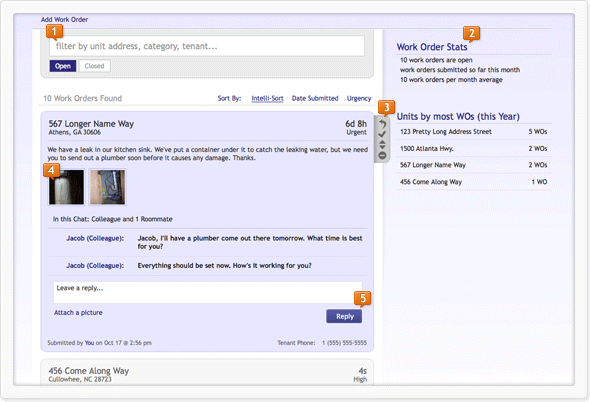590x402 pixels.
Task: Sort work orders by Urgency
Action: tap(359, 98)
